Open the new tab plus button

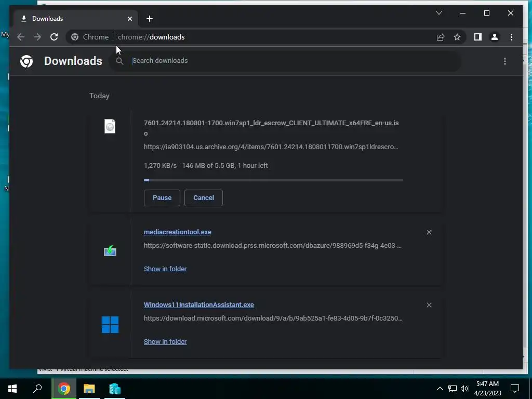(150, 19)
